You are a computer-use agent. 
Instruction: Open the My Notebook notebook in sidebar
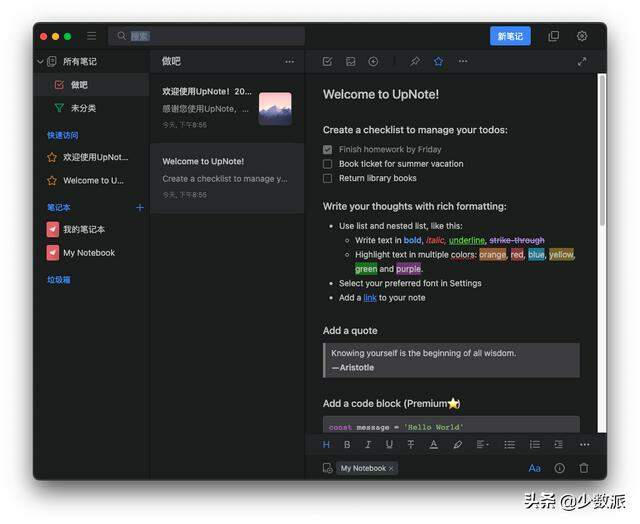tap(81, 253)
